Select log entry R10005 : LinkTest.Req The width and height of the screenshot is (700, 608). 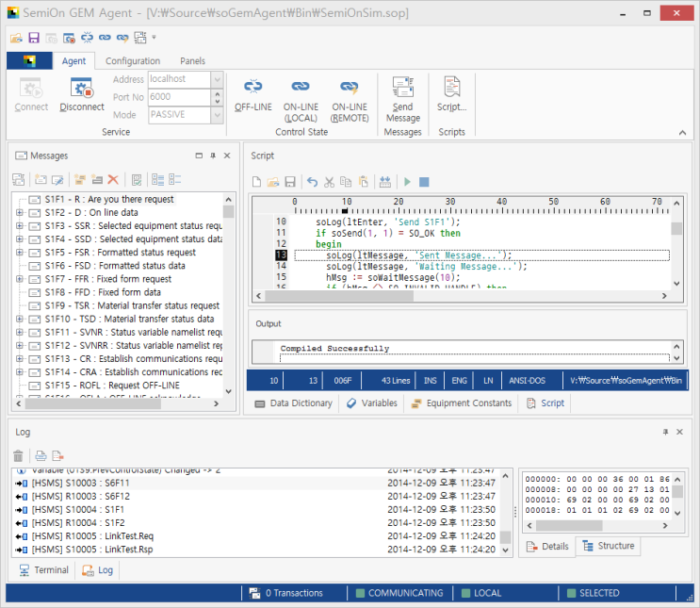click(x=256, y=536)
